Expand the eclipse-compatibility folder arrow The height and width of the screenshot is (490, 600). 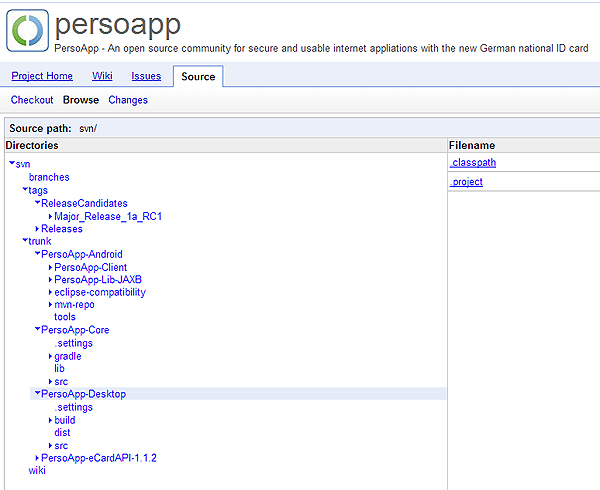point(51,292)
